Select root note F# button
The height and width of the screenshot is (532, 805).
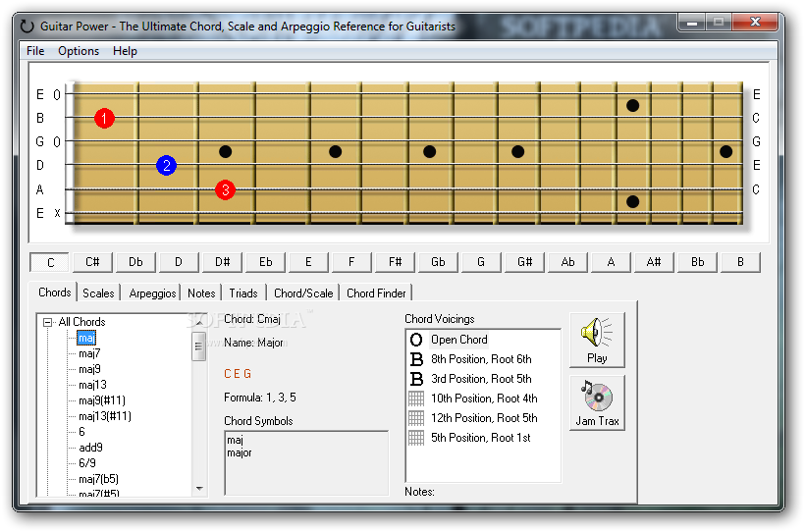click(x=395, y=262)
